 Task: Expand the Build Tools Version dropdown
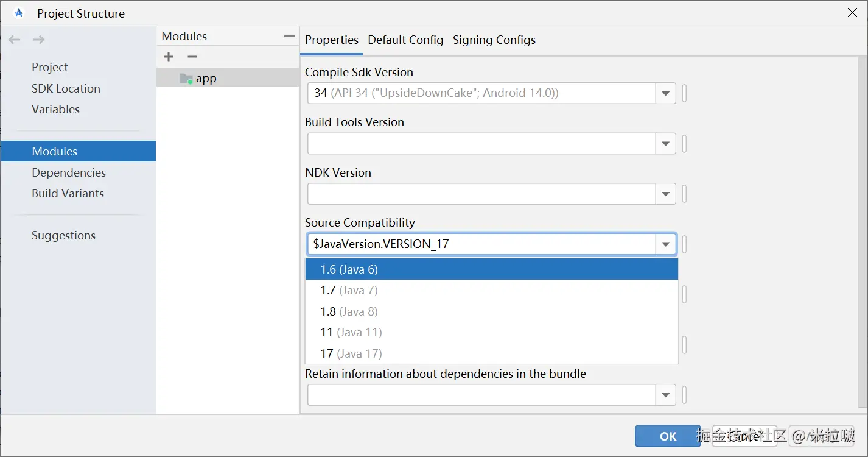point(665,144)
